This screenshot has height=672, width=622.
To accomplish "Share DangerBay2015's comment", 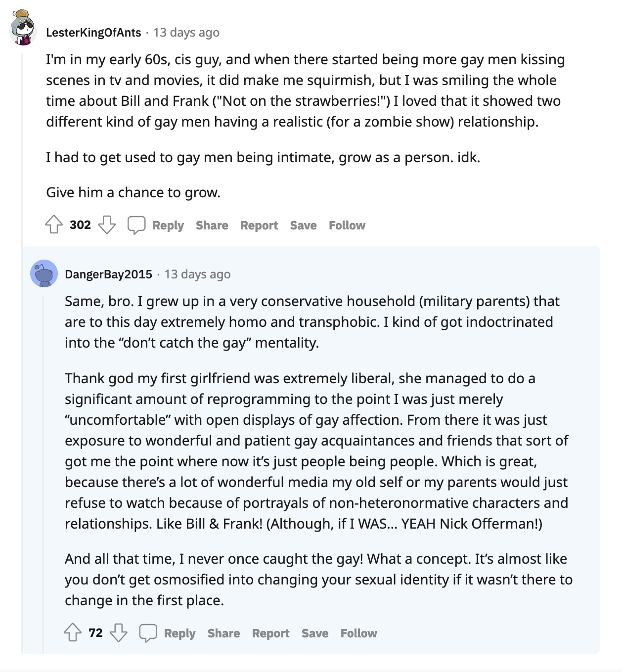I will coord(223,633).
